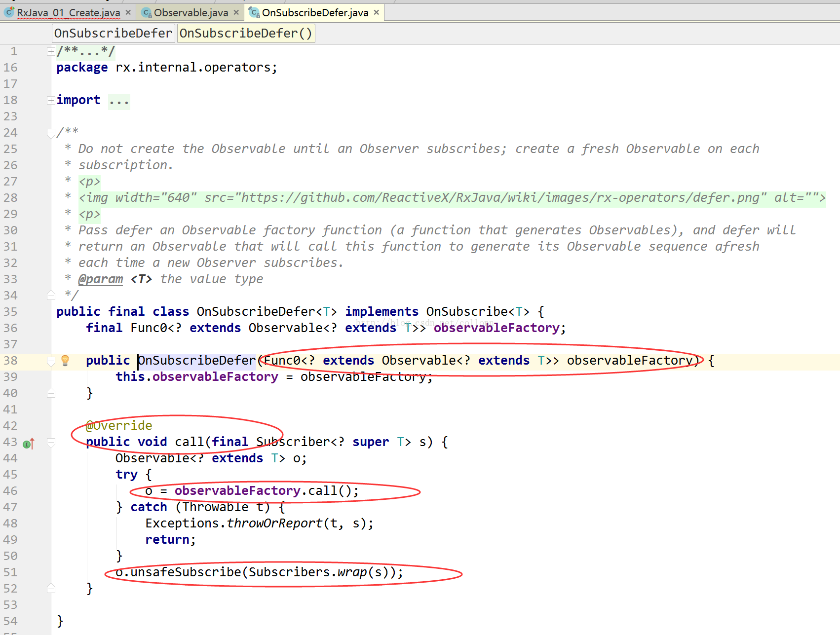The width and height of the screenshot is (840, 635).
Task: Click 'Exceptions' on line 48
Action: point(182,523)
